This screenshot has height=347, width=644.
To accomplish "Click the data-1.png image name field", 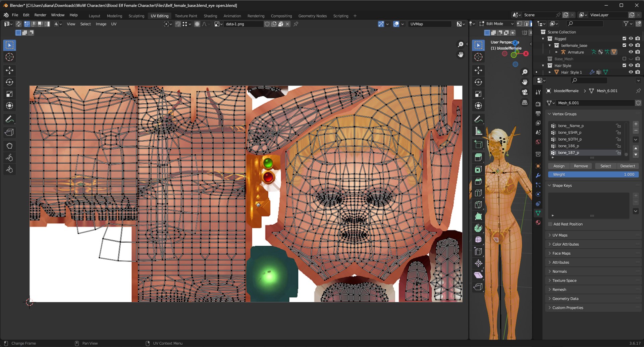I will pyautogui.click(x=244, y=24).
